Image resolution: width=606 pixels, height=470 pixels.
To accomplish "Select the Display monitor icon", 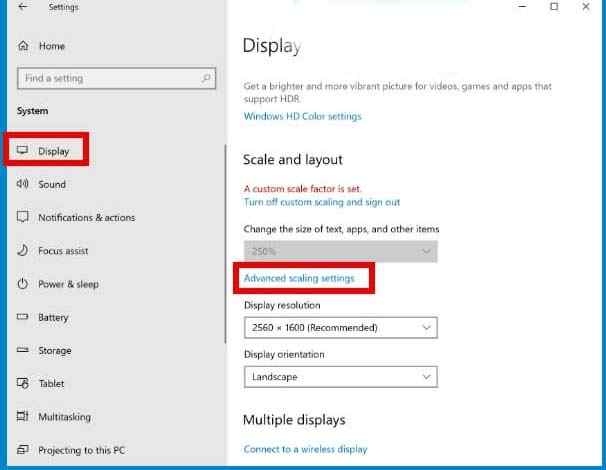I will pos(22,150).
